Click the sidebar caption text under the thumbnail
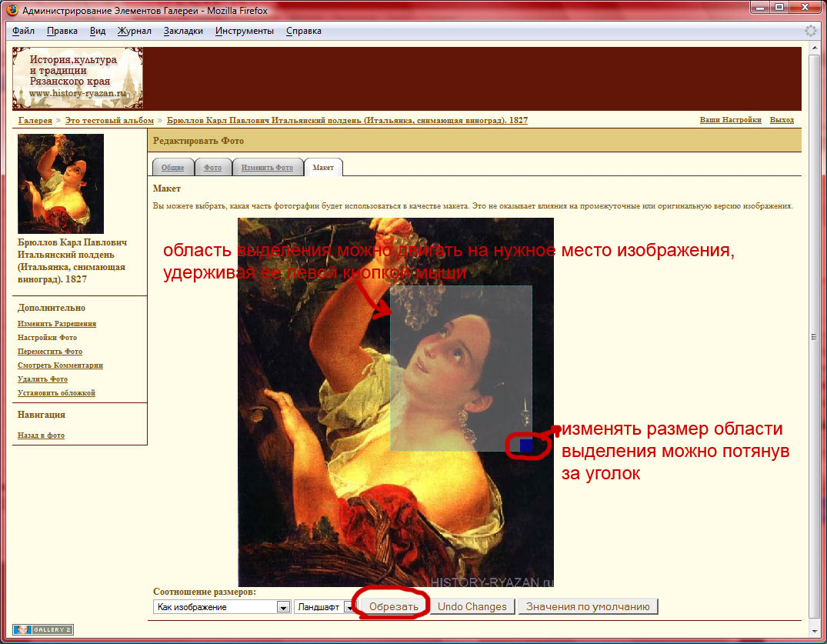The width and height of the screenshot is (827, 644). (72, 261)
